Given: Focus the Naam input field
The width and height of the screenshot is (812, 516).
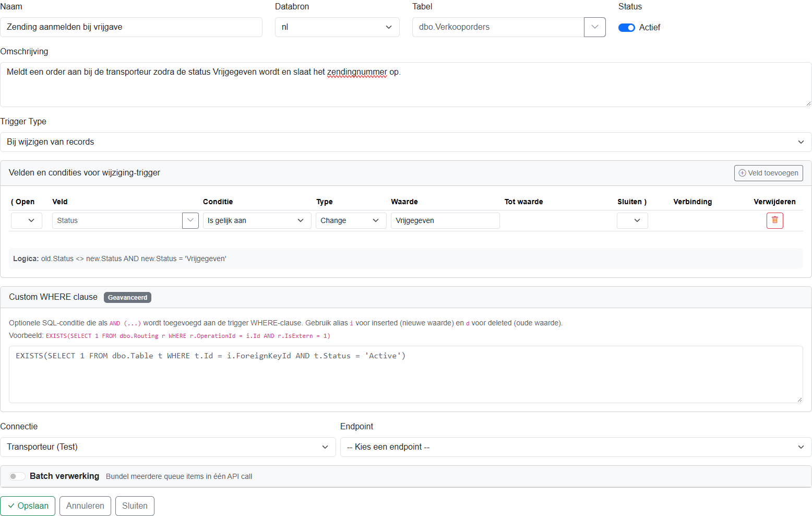Looking at the screenshot, I should tap(131, 27).
